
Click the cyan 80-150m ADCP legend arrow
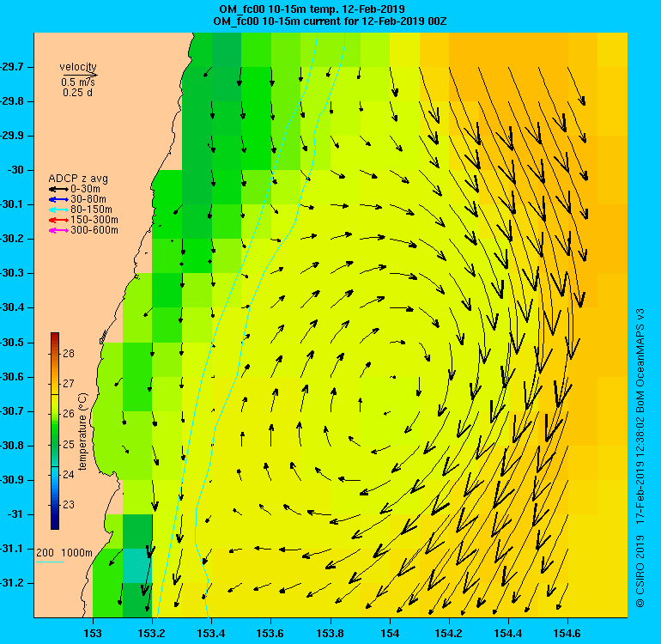coord(58,210)
